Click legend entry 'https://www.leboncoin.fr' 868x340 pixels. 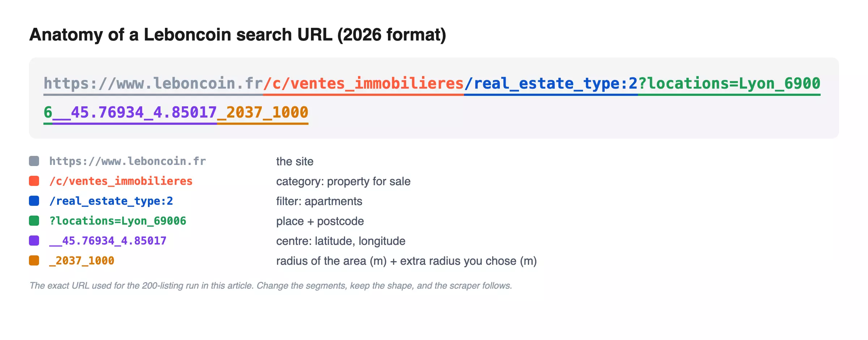click(x=128, y=161)
